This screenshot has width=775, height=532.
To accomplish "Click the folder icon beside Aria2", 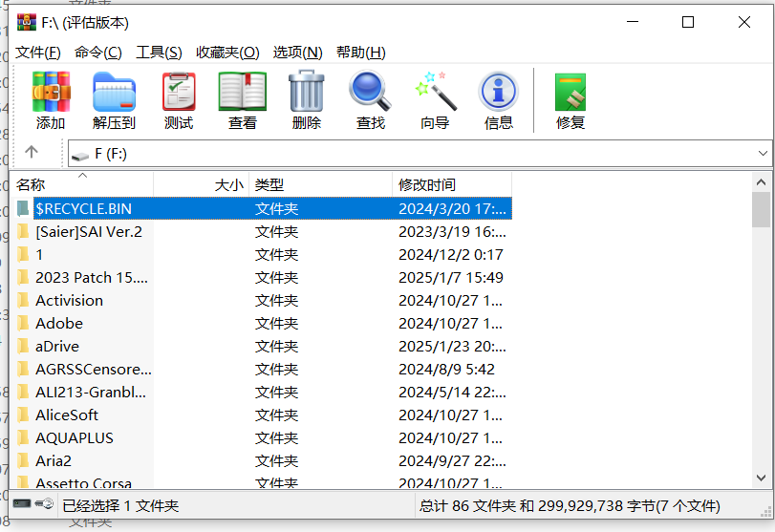I will click(23, 461).
